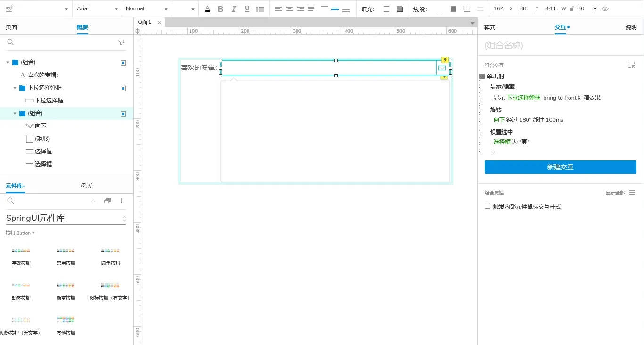Switch to the 母版 tab

click(86, 186)
